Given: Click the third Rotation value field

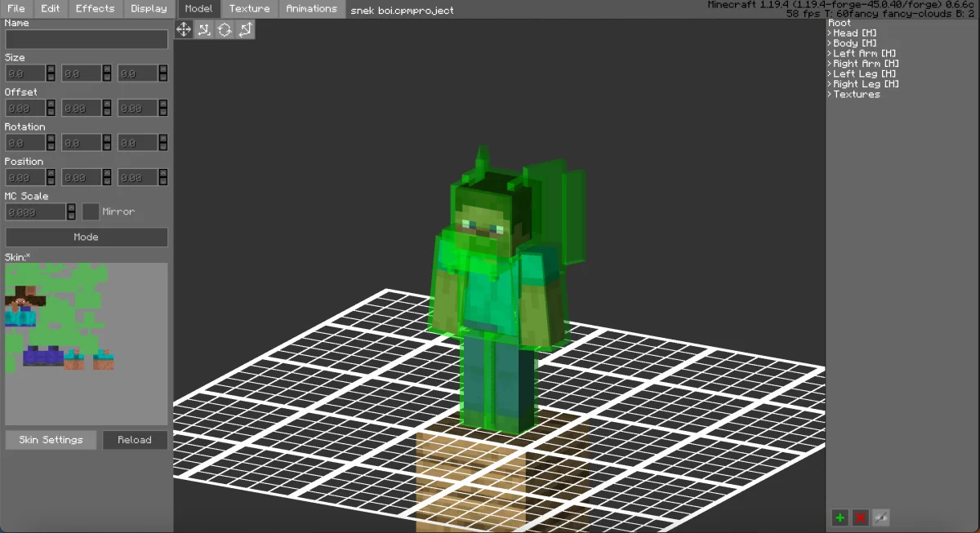Looking at the screenshot, I should [138, 143].
